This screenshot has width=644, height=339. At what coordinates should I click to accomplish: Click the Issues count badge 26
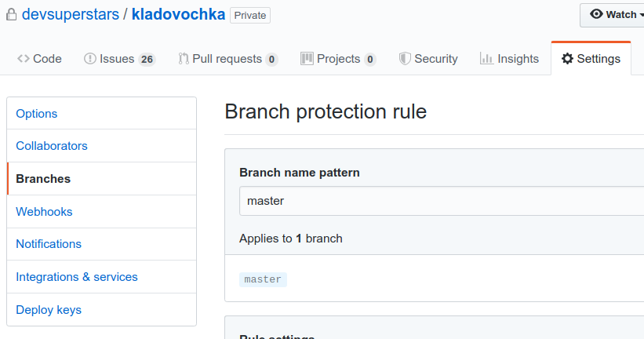click(147, 60)
